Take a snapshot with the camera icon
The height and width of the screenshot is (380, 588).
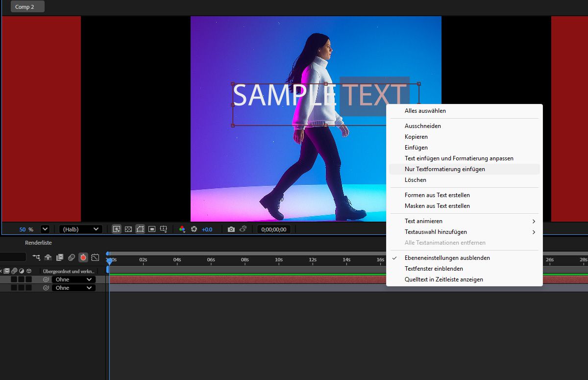click(231, 229)
